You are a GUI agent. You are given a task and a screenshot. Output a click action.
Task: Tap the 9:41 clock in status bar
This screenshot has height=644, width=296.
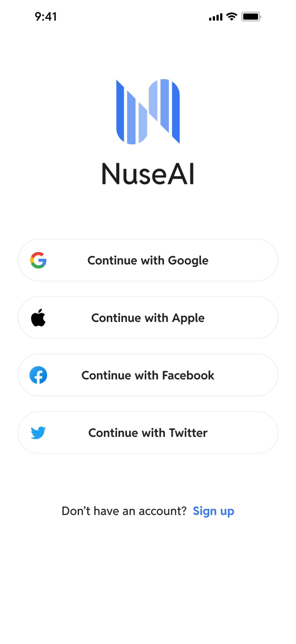click(46, 17)
